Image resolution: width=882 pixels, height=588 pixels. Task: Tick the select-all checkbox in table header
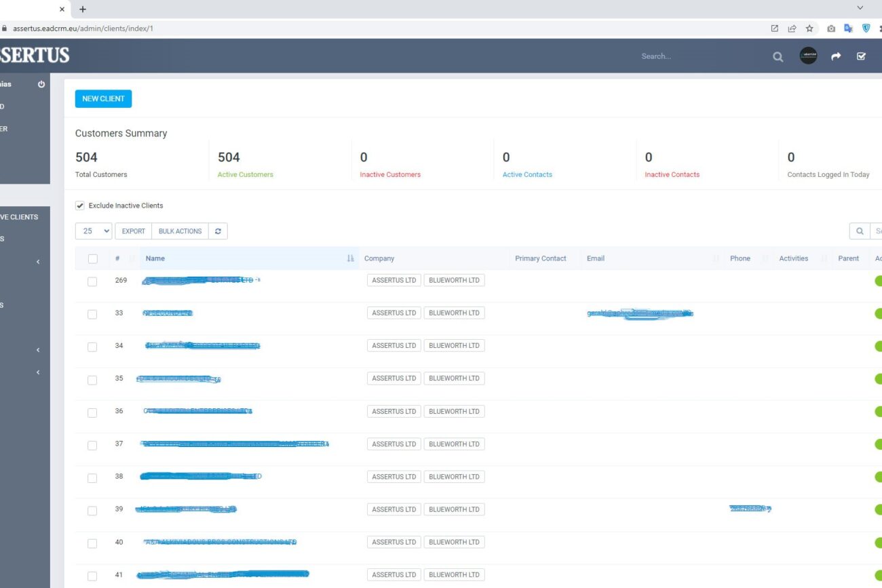pyautogui.click(x=93, y=258)
